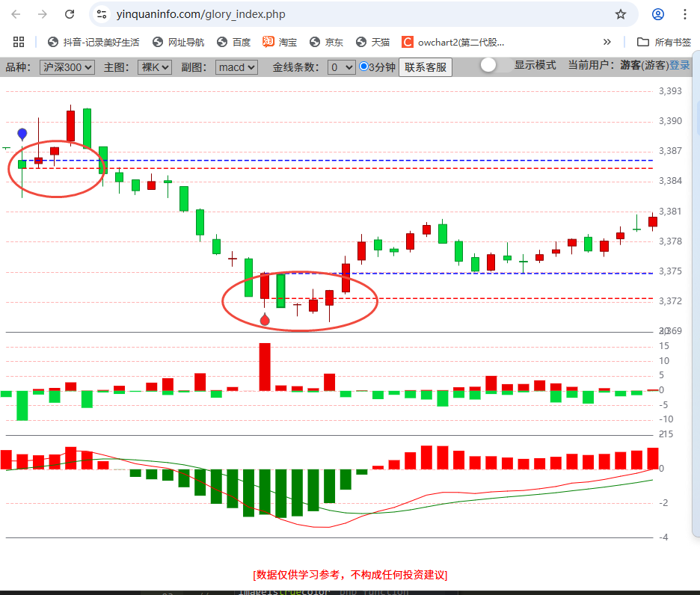The height and width of the screenshot is (595, 700).
Task: Reload the current page
Action: (70, 14)
